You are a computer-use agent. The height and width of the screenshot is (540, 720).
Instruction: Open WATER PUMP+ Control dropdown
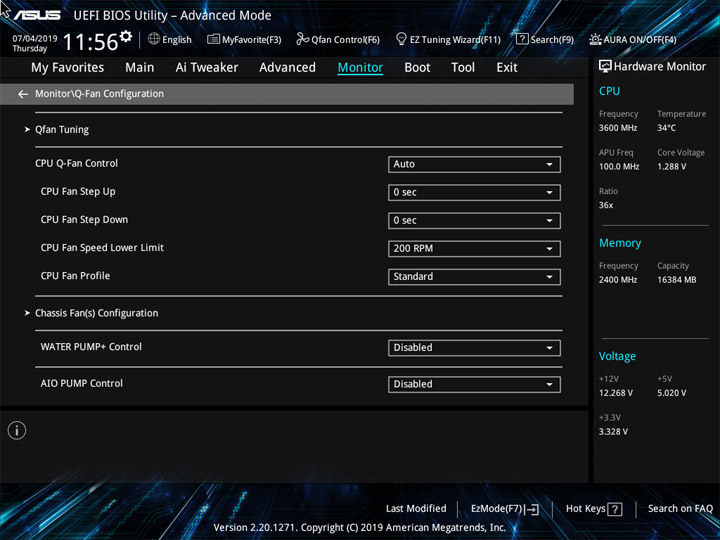(x=474, y=348)
